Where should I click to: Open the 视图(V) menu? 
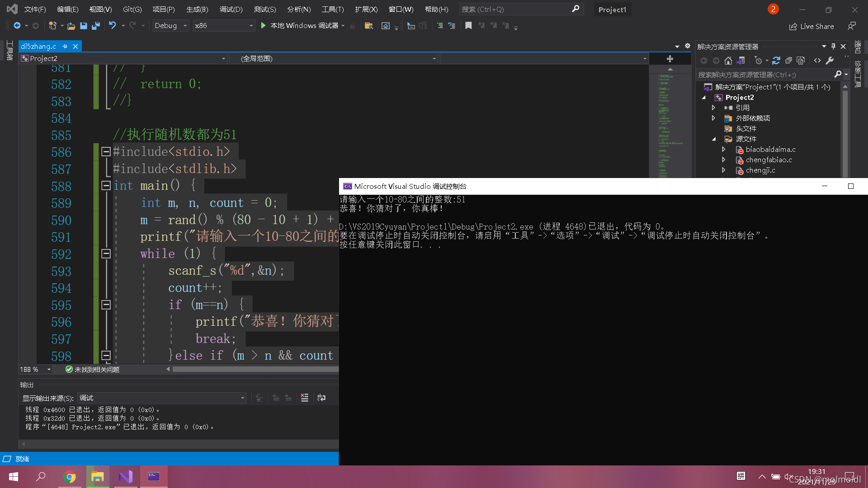pyautogui.click(x=100, y=9)
